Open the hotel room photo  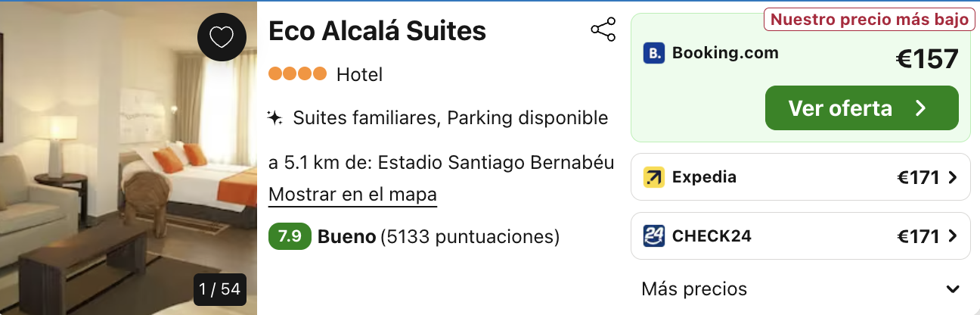click(129, 159)
